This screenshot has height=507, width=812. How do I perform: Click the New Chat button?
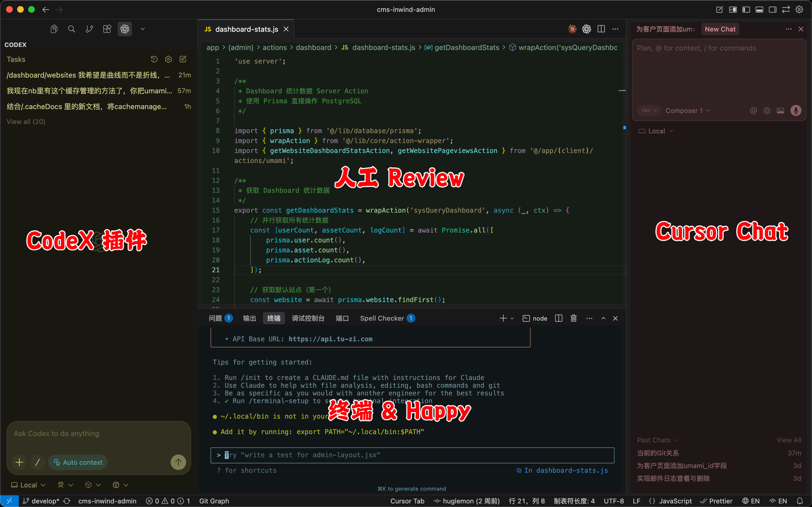[720, 29]
